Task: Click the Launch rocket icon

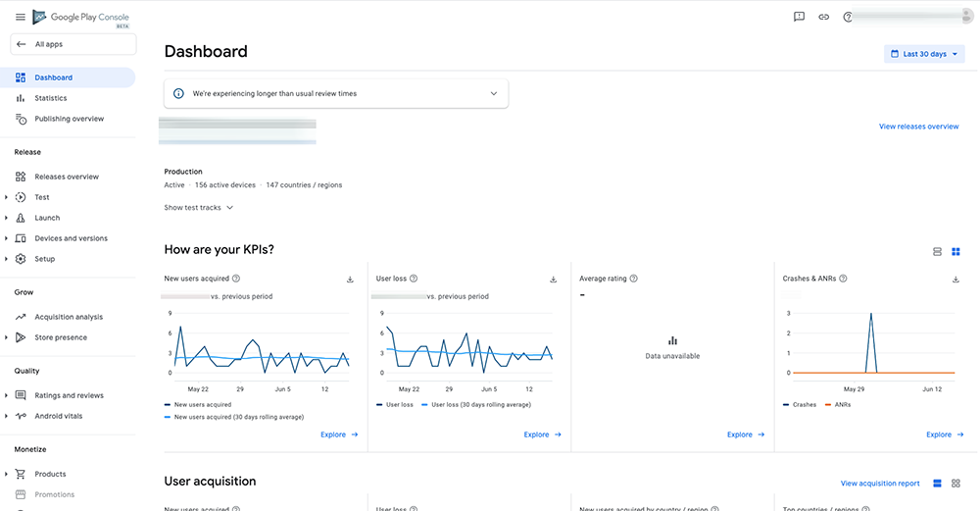Action: [21, 218]
